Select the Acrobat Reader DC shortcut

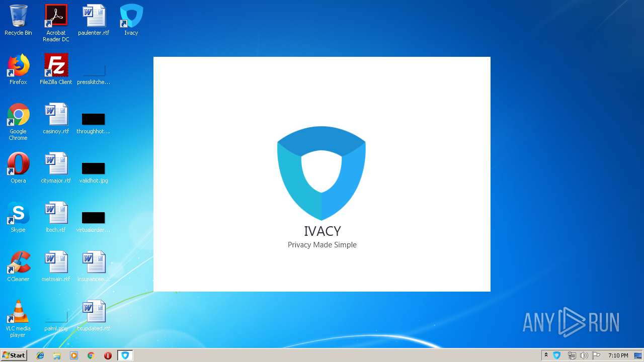point(56,23)
